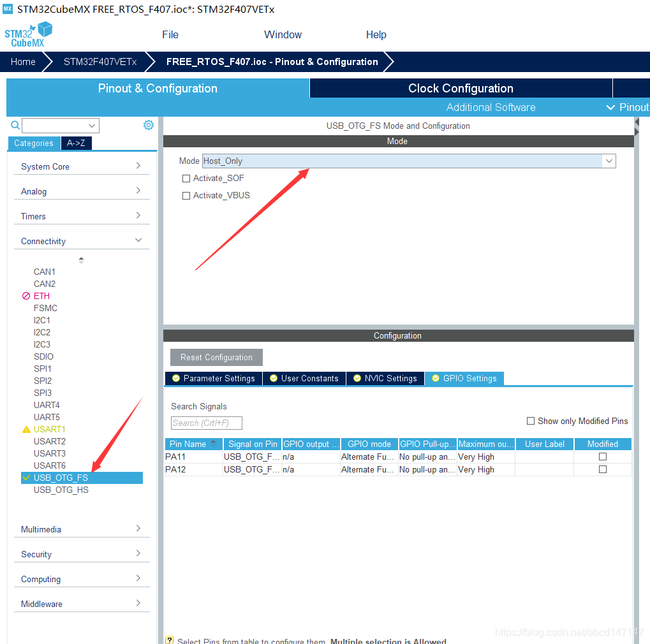The width and height of the screenshot is (650, 644).
Task: Select USB_OTG_HS peripheral
Action: 61,490
